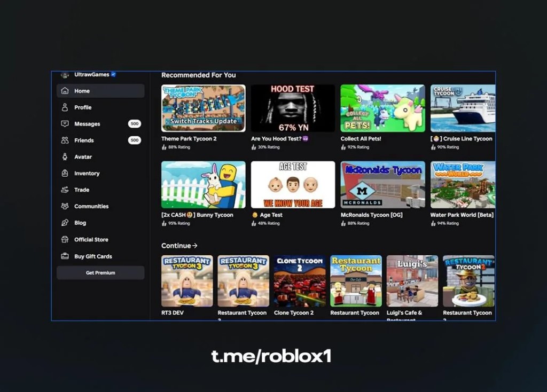Click the Messages chat bubble icon
The height and width of the screenshot is (392, 547).
pos(65,123)
